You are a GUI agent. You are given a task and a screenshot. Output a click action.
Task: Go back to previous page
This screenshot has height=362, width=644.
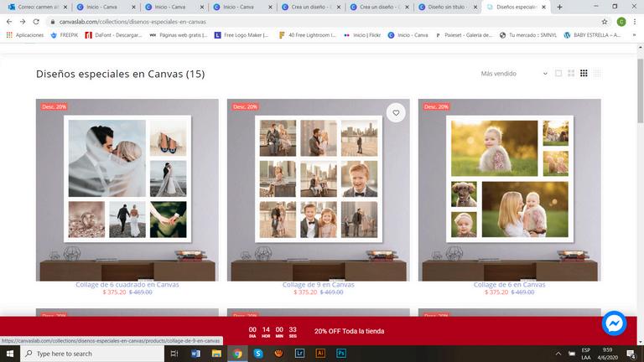tap(9, 22)
